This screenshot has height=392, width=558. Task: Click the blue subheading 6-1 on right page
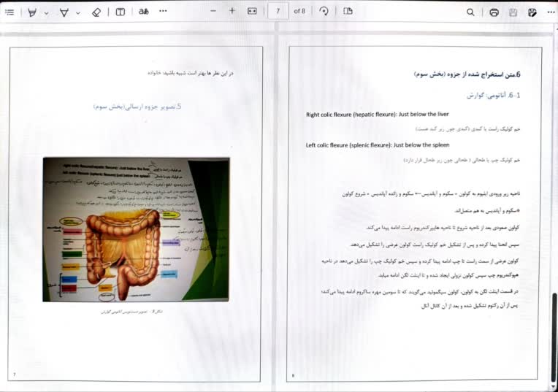click(493, 95)
